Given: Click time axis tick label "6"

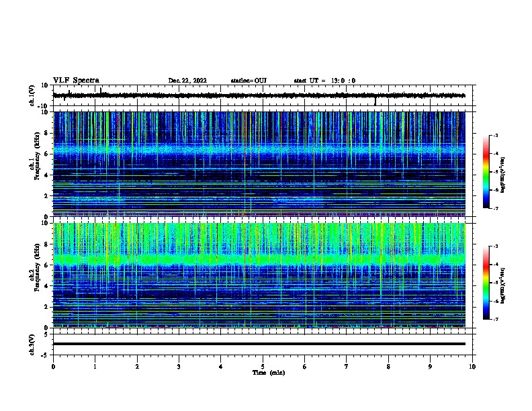Looking at the screenshot, I should coord(305,367).
